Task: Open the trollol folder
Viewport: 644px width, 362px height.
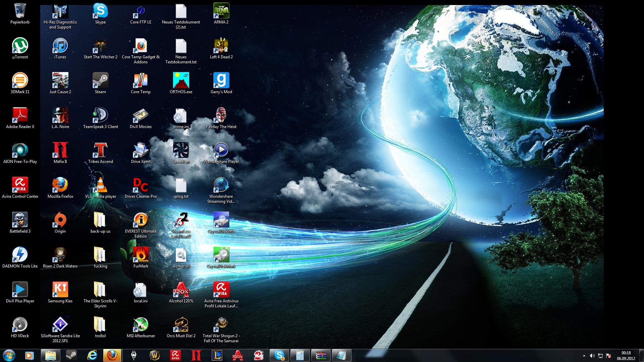Action: pos(100,327)
